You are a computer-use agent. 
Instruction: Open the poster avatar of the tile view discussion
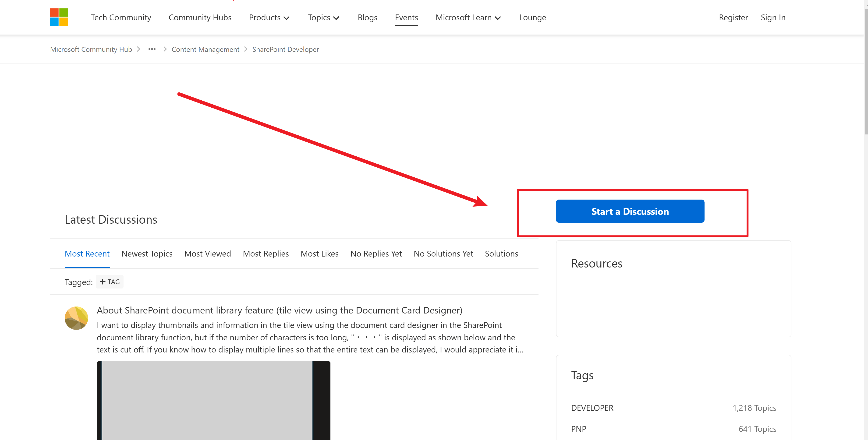click(x=77, y=318)
